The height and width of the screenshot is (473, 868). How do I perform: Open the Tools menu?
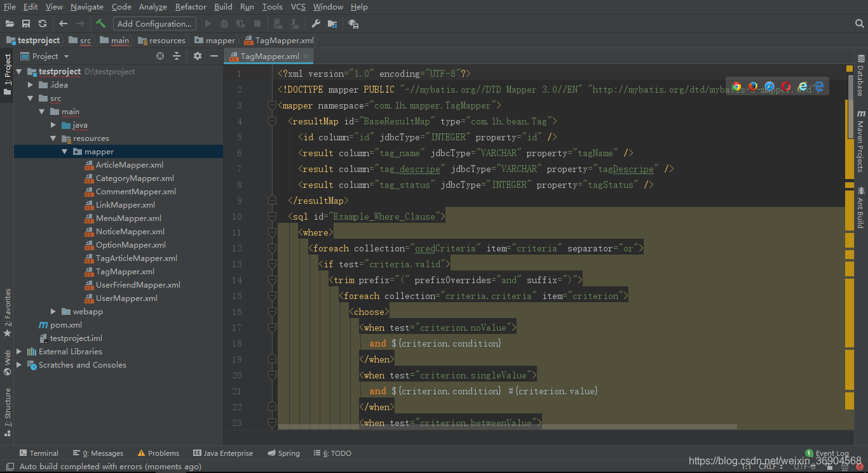(x=272, y=6)
